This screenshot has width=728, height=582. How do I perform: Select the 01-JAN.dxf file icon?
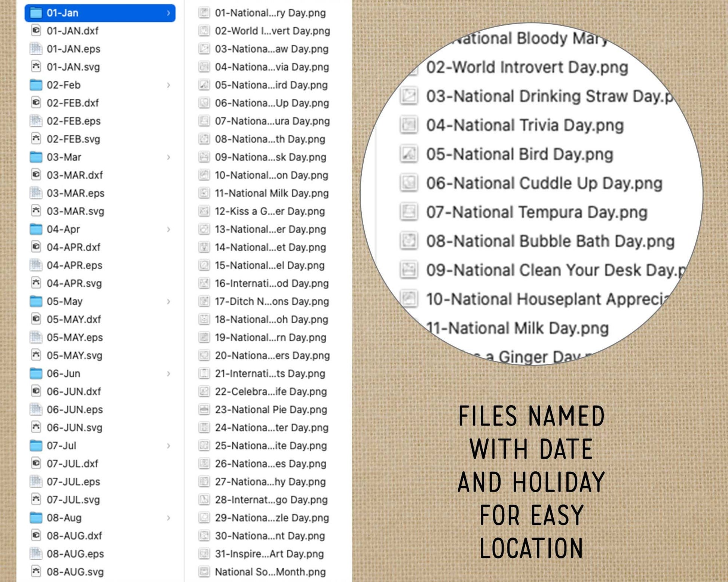coord(36,30)
